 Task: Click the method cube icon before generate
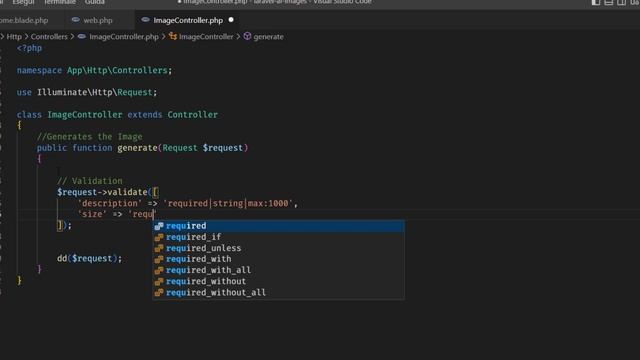tap(247, 36)
